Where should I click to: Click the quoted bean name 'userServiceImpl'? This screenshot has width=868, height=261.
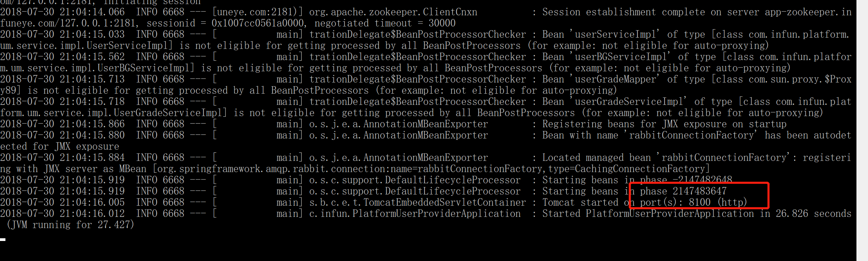pos(615,35)
